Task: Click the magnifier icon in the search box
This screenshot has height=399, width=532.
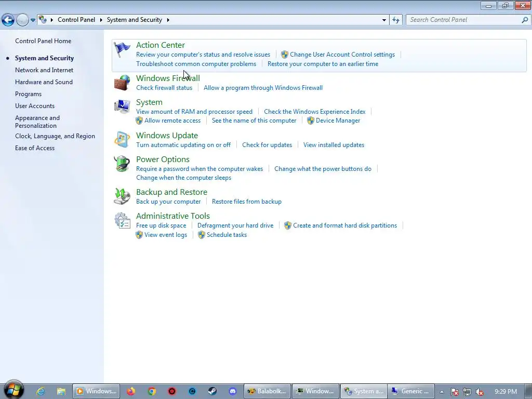Action: (x=525, y=20)
